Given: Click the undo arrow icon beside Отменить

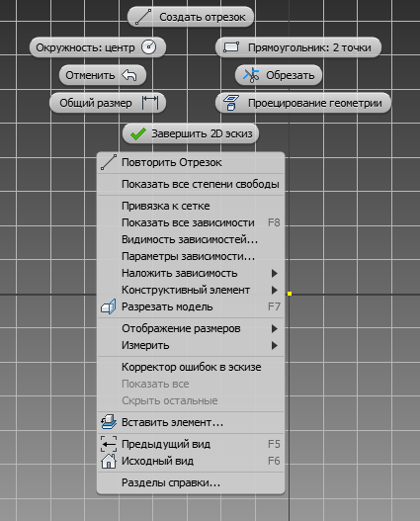Looking at the screenshot, I should (129, 75).
